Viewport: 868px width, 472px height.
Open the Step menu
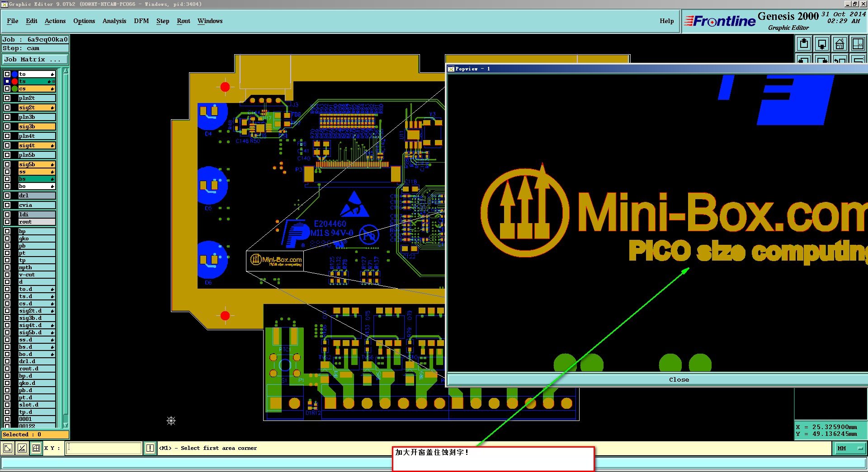click(x=163, y=21)
